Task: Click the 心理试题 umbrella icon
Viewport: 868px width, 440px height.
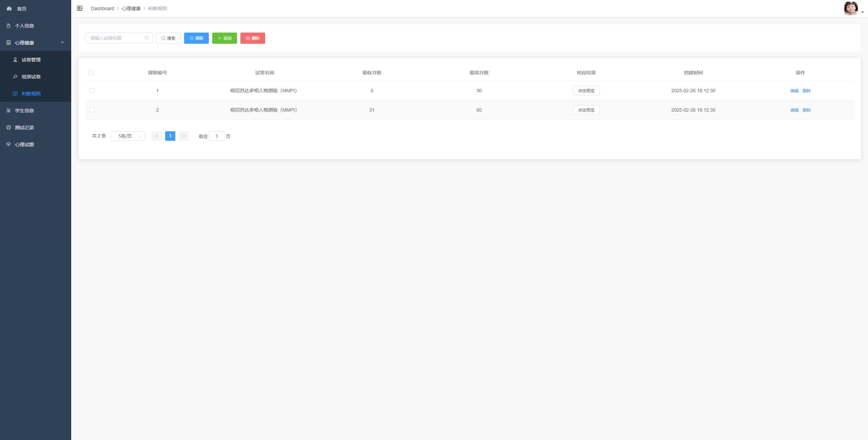Action: click(x=8, y=144)
